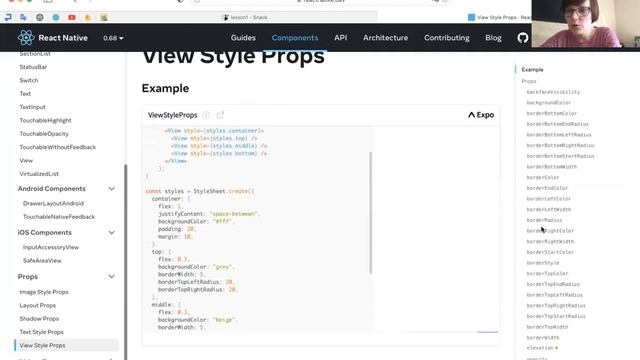
Task: Open the snack in new window icon
Action: [220, 115]
